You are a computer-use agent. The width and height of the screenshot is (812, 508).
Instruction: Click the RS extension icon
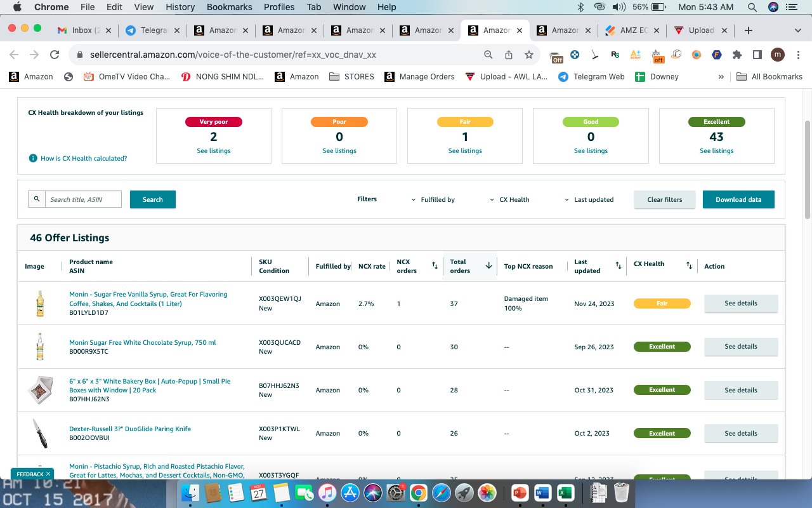point(615,55)
